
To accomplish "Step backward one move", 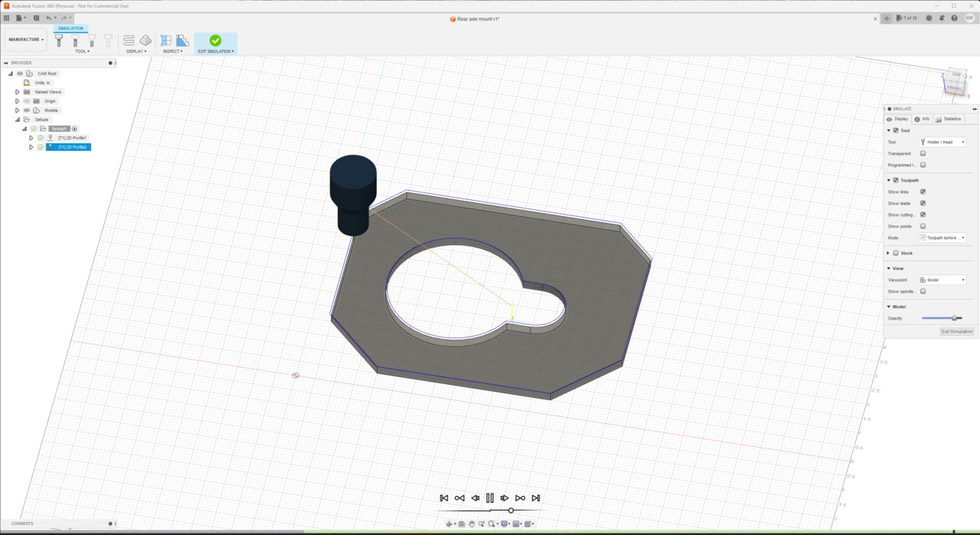I will coord(475,498).
